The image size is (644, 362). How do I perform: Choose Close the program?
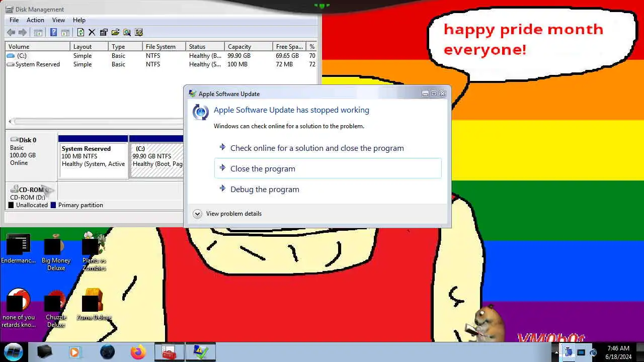pyautogui.click(x=328, y=168)
